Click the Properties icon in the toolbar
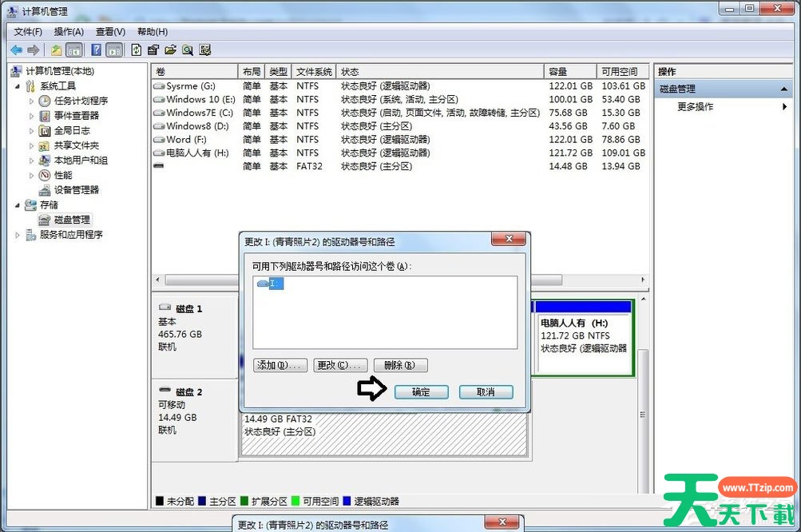The width and height of the screenshot is (801, 532). (153, 50)
